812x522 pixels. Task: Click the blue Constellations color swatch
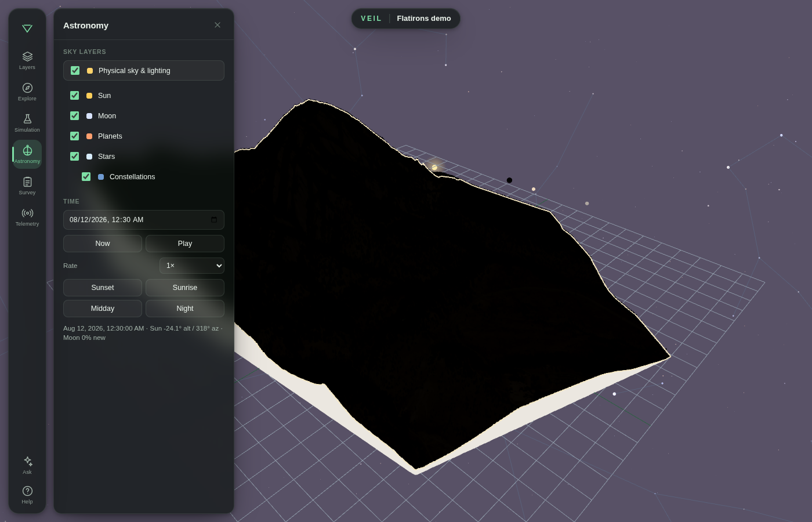[101, 177]
